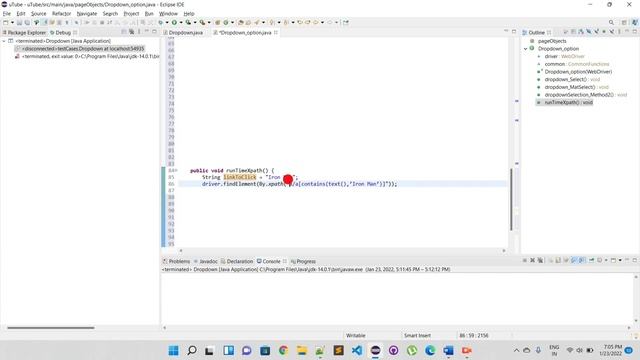Click the Debug (bug) toolbar icon

160,22
